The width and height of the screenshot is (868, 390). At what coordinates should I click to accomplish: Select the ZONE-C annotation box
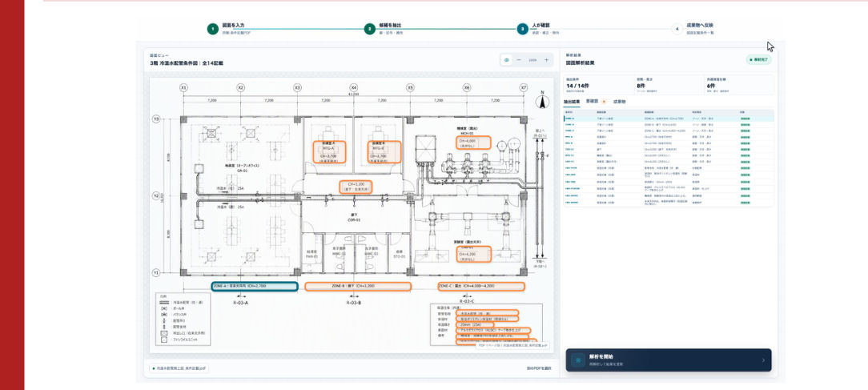480,287
